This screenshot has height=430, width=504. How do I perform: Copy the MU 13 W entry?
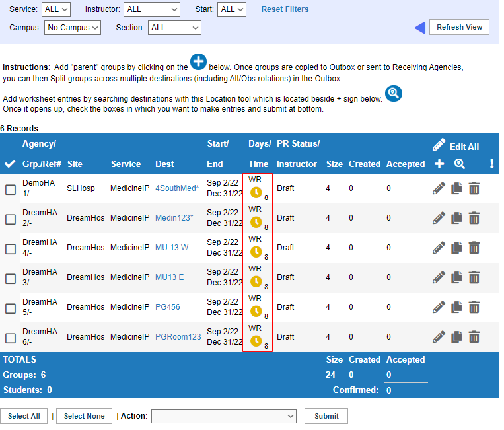click(x=456, y=248)
